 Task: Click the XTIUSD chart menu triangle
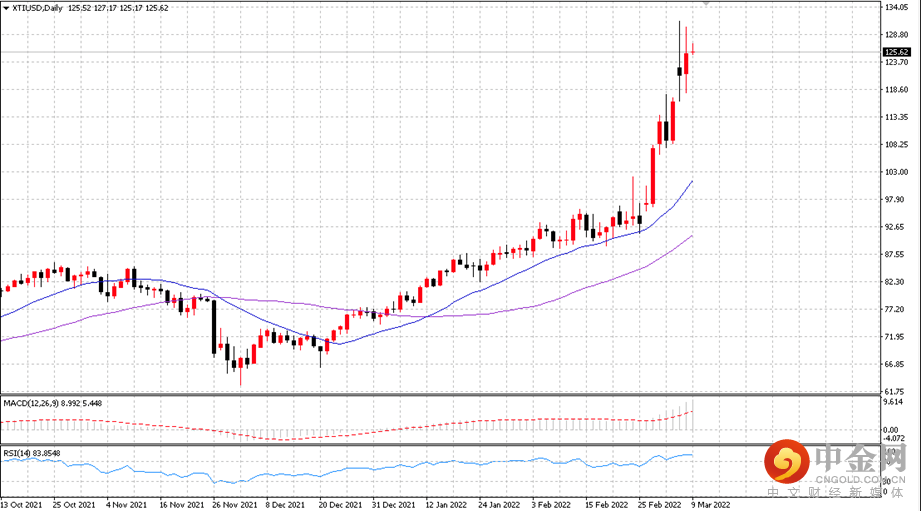[6, 8]
